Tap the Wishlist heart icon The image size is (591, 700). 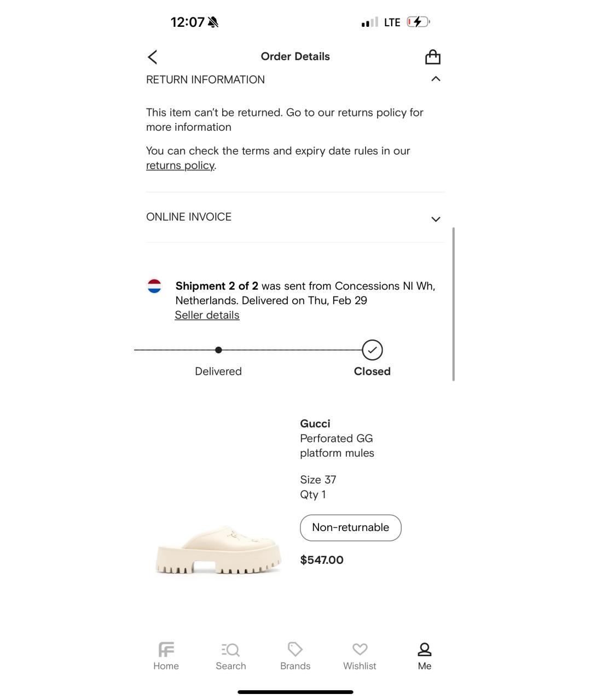360,649
